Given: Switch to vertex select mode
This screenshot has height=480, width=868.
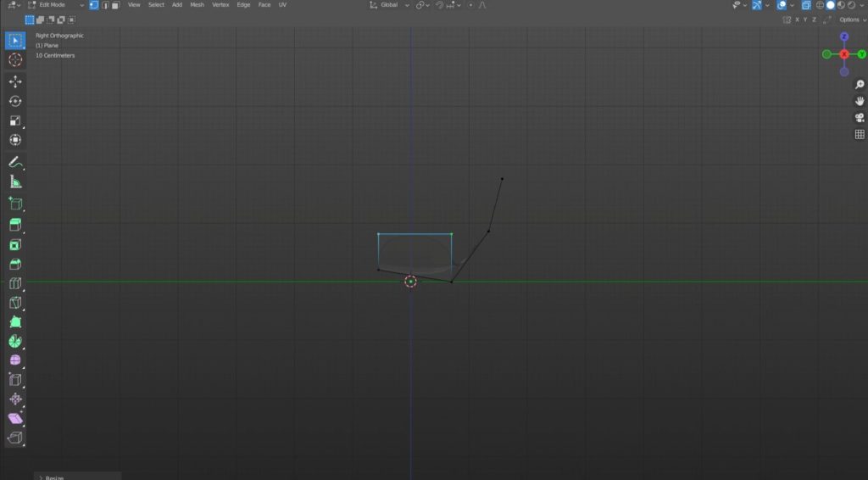Looking at the screenshot, I should pyautogui.click(x=94, y=5).
